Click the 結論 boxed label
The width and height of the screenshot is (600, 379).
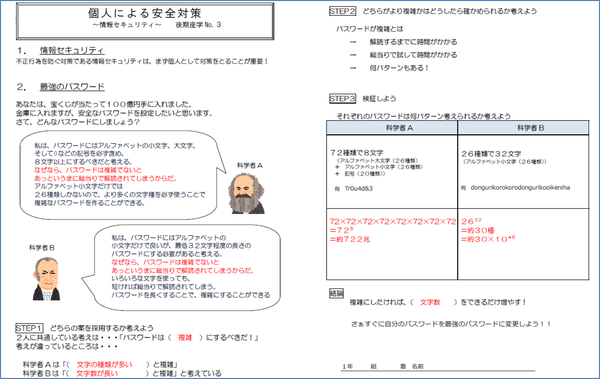336,293
